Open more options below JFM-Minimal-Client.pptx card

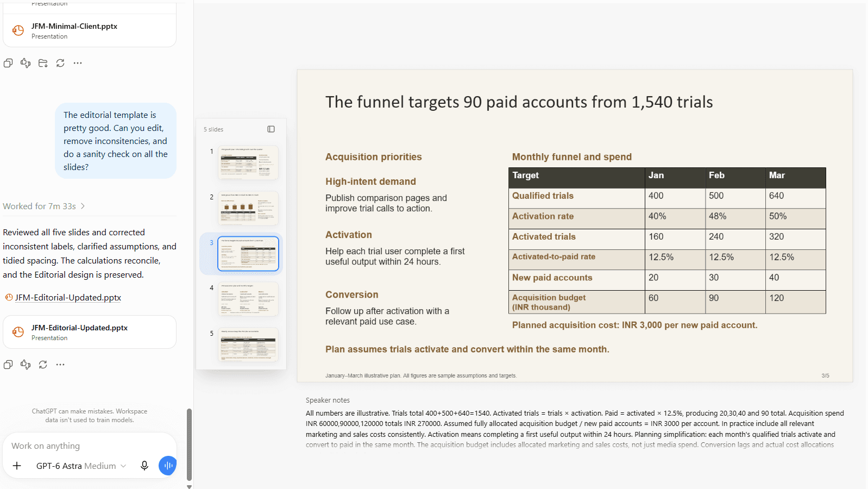click(x=78, y=63)
